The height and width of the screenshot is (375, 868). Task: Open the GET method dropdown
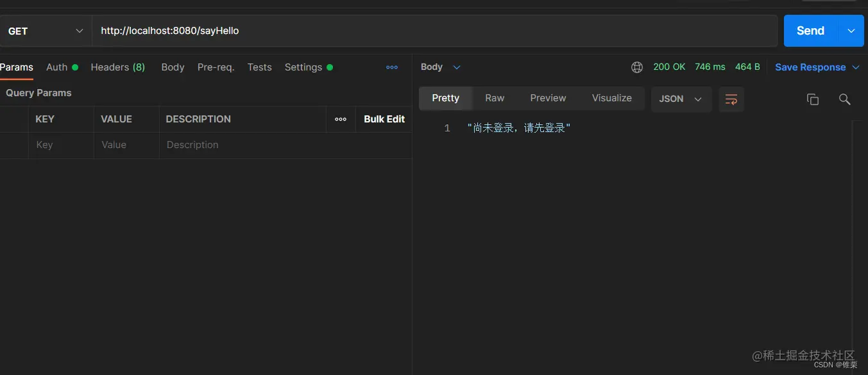(45, 31)
